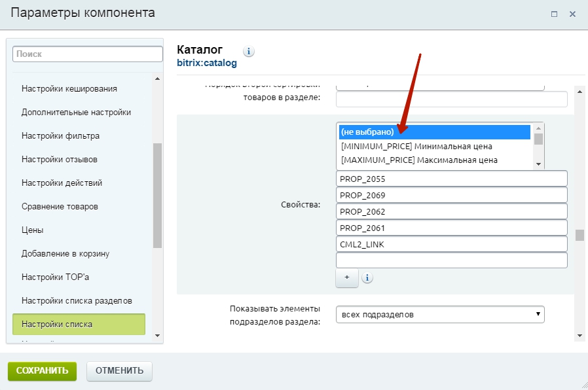Select (не выбрано) in properties list

point(434,132)
